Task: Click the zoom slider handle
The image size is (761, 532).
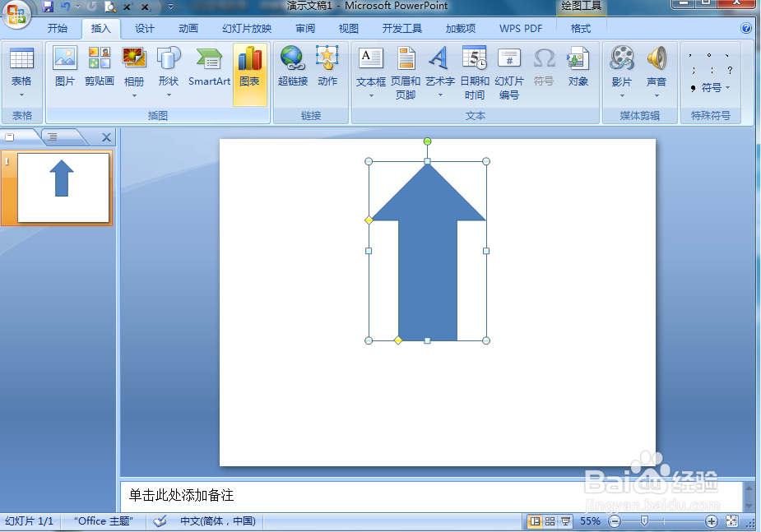Action: [644, 521]
